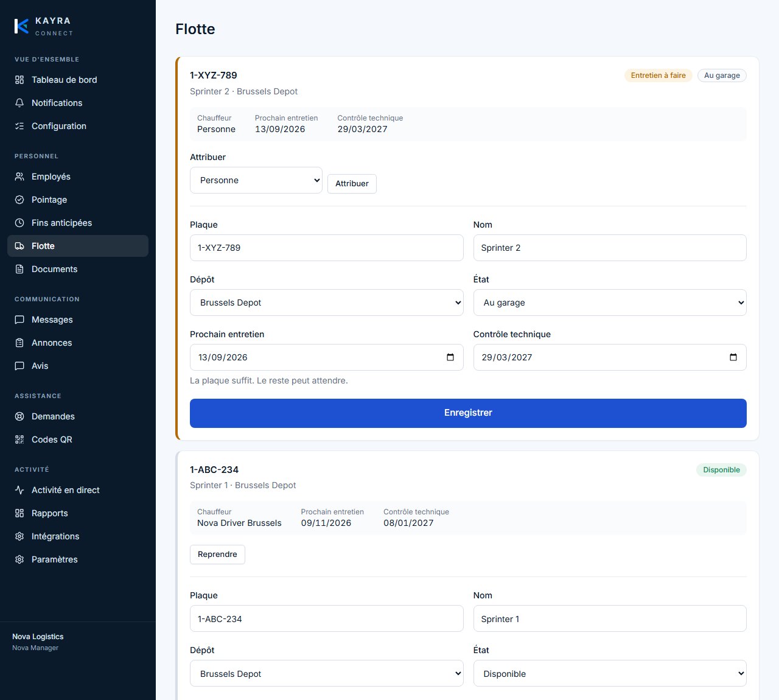This screenshot has height=700, width=779.
Task: Open État dropdown showing Au garage
Action: [610, 303]
